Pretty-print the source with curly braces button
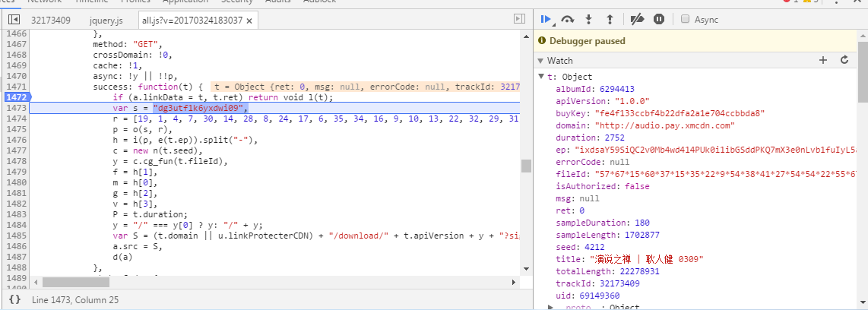Screen dimensions: 868x310 (15, 299)
